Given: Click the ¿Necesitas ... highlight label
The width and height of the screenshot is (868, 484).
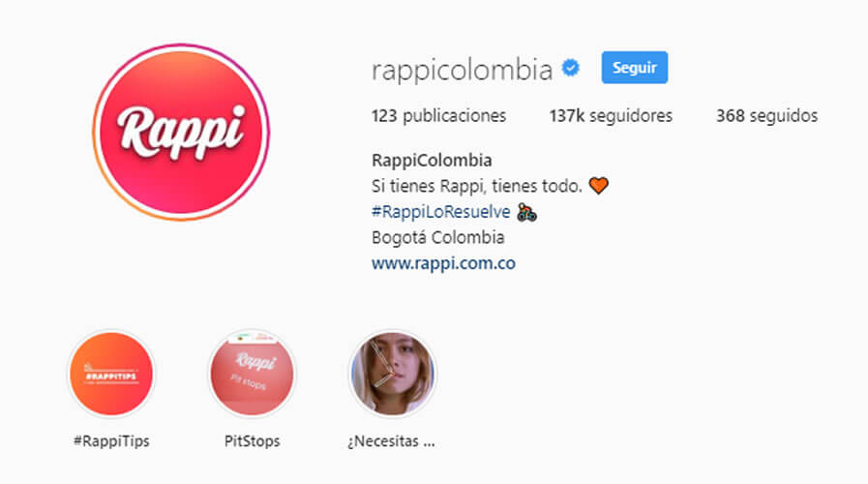Looking at the screenshot, I should (x=391, y=441).
